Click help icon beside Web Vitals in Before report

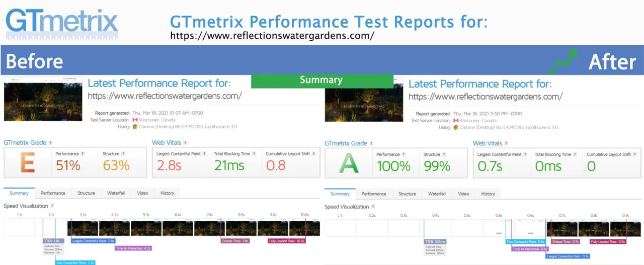186,143
